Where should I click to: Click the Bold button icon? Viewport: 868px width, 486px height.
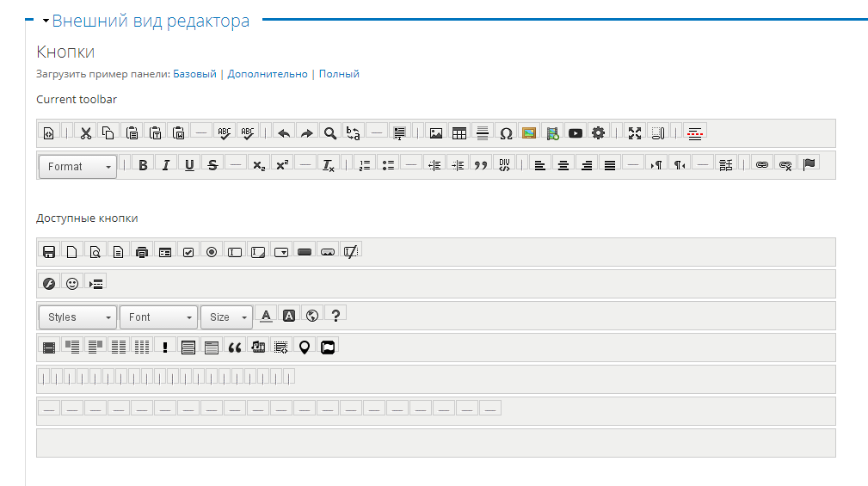pyautogui.click(x=143, y=165)
